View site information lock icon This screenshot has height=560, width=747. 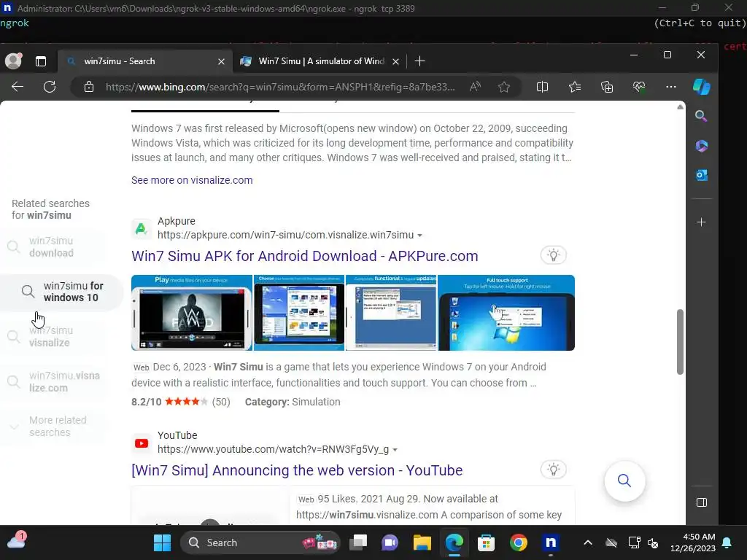coord(89,87)
